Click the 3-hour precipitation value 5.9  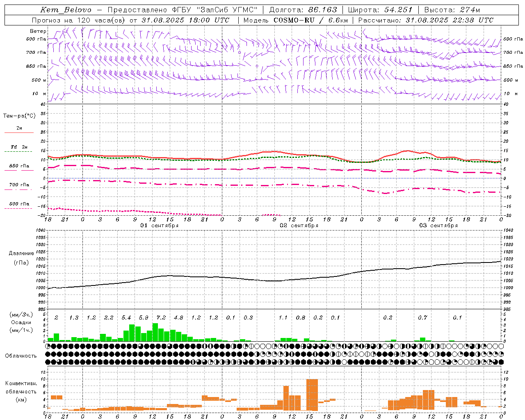pos(144,318)
